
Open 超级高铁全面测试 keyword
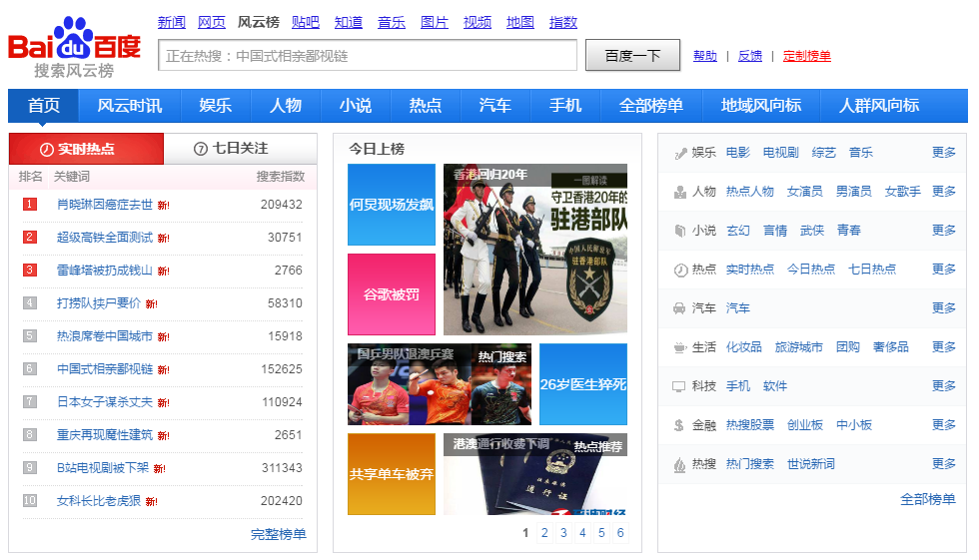tap(105, 238)
